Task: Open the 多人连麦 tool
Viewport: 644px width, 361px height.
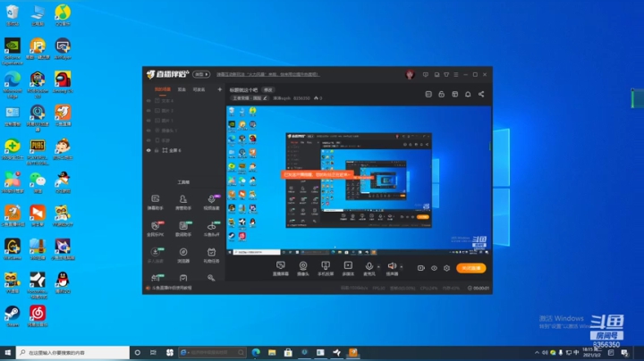Action: click(x=156, y=256)
